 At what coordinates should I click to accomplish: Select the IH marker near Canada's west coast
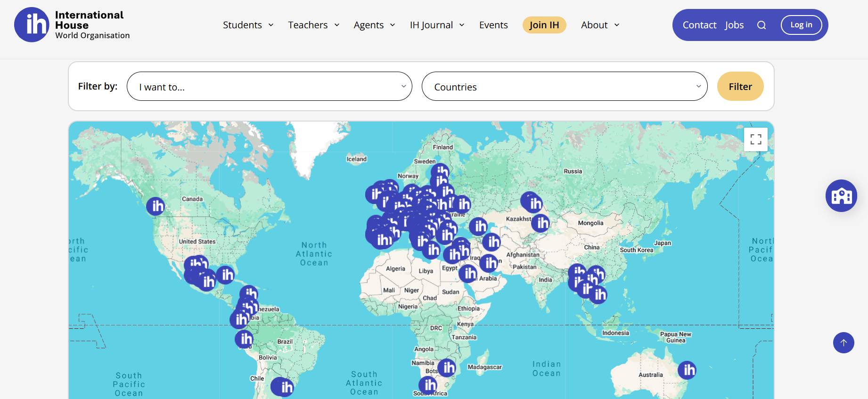[x=156, y=206]
